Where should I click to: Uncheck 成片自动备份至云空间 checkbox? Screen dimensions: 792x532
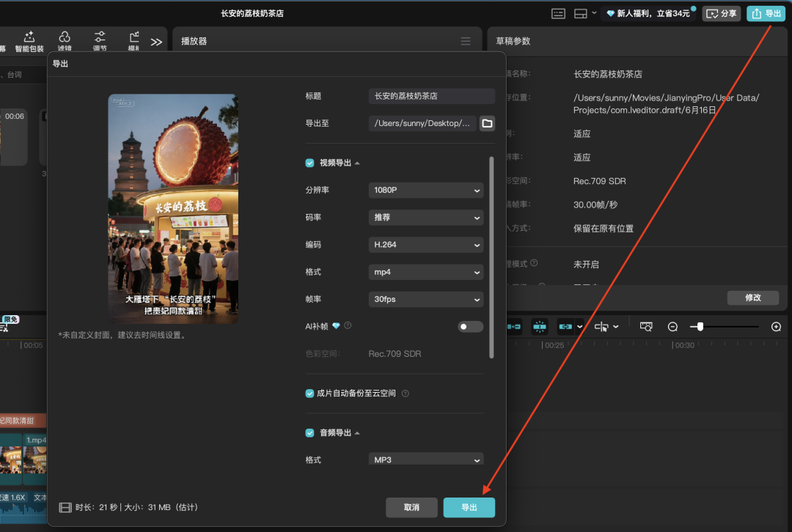click(310, 394)
